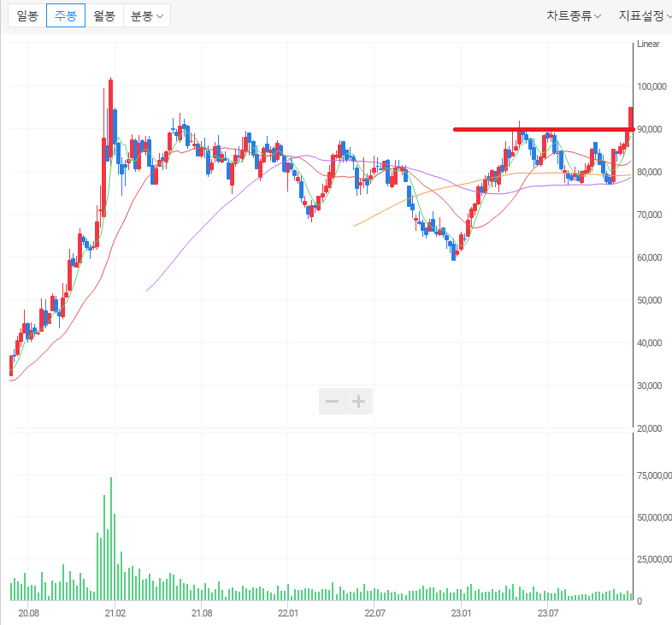672x625 pixels.
Task: Click the 30,000 price axis label
Action: pyautogui.click(x=649, y=386)
